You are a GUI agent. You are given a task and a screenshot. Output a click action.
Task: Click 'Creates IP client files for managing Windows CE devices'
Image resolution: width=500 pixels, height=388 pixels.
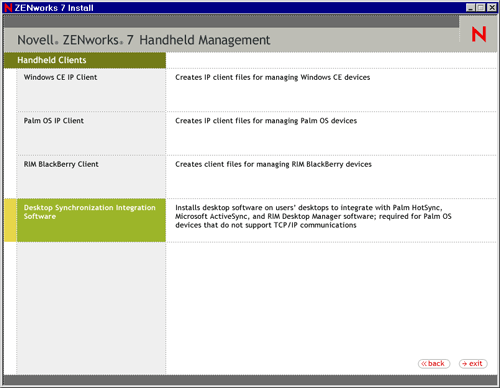click(272, 77)
